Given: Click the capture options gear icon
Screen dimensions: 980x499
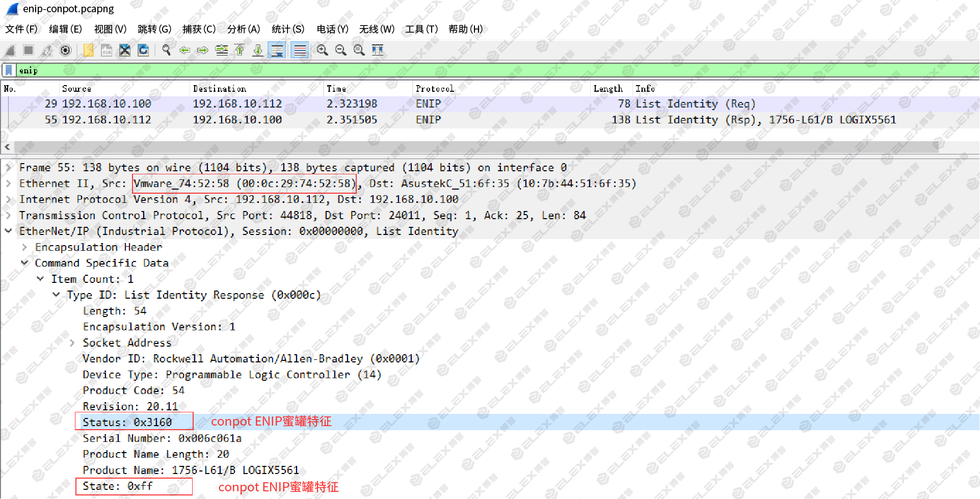Looking at the screenshot, I should pyautogui.click(x=65, y=50).
